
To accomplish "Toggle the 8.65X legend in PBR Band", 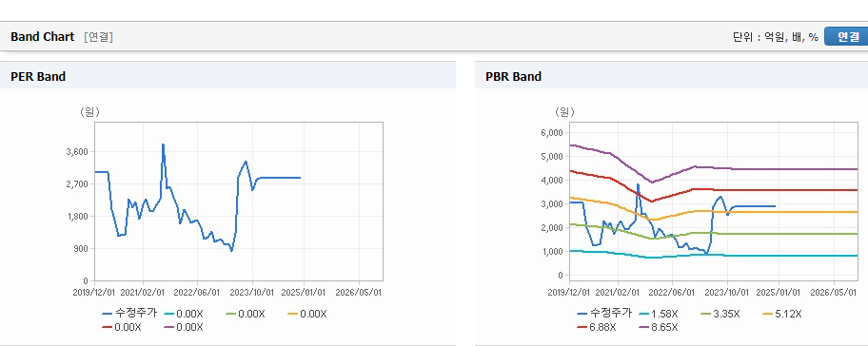I will 659,327.
